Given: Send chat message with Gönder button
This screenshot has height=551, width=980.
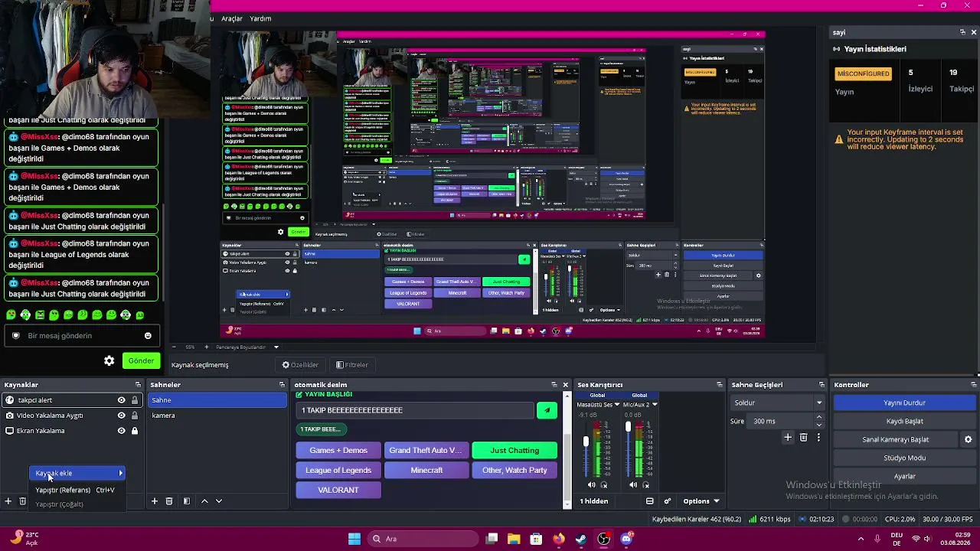Looking at the screenshot, I should (141, 361).
